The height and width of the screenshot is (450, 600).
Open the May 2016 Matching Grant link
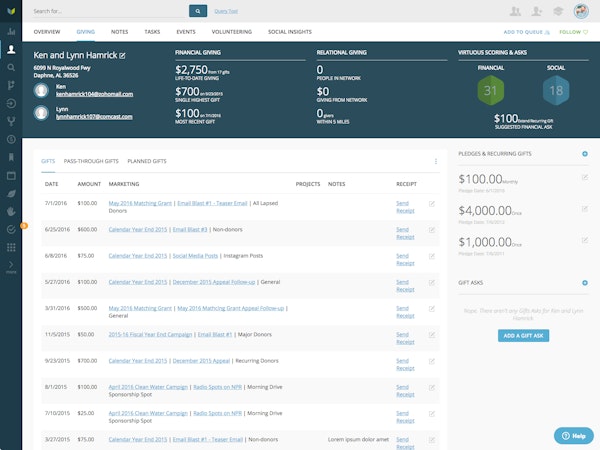coord(139,203)
